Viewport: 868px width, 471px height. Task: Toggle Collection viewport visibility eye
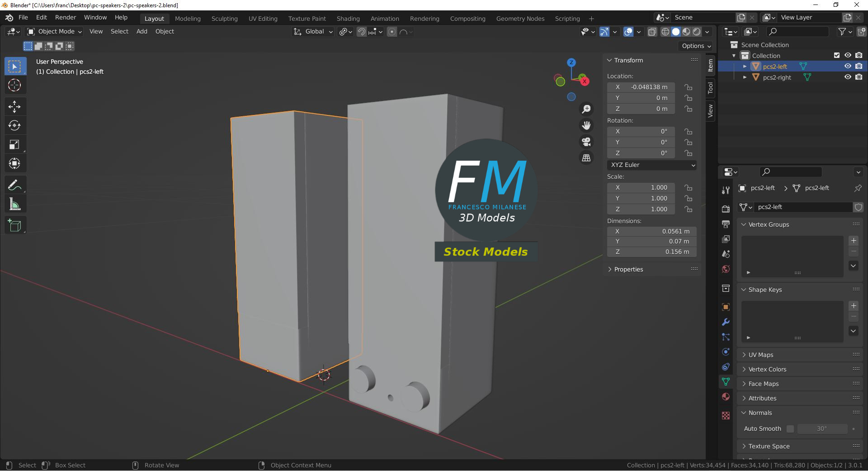(848, 55)
